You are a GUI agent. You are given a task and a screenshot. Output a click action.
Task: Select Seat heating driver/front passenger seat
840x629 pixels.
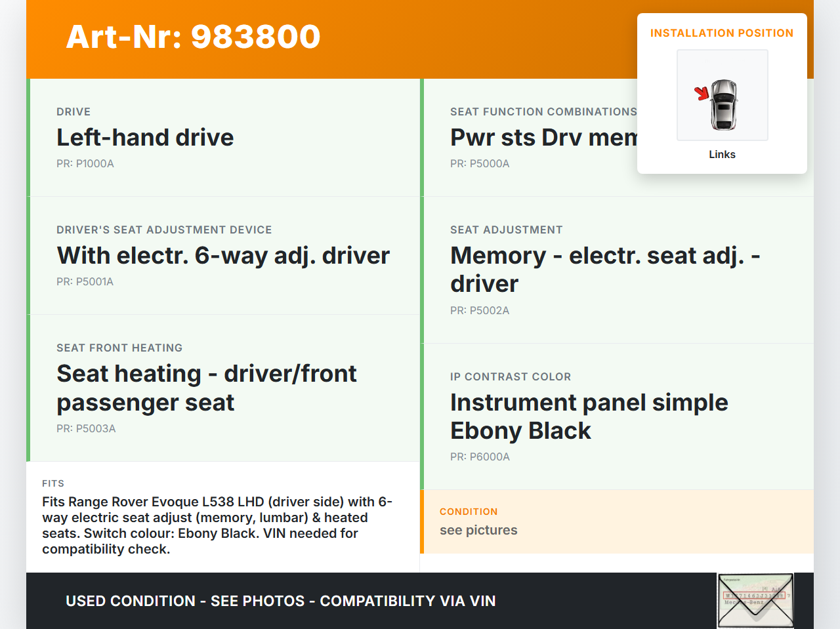tap(206, 388)
